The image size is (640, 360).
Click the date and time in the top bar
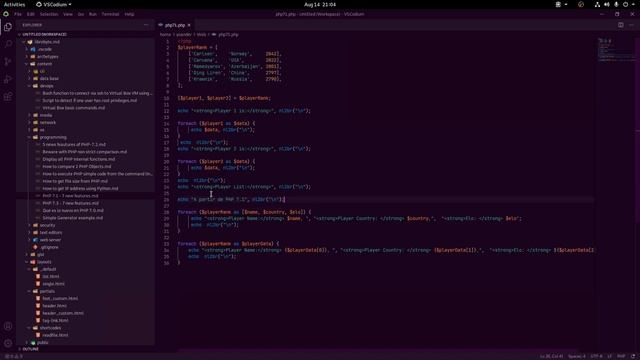[x=320, y=4]
